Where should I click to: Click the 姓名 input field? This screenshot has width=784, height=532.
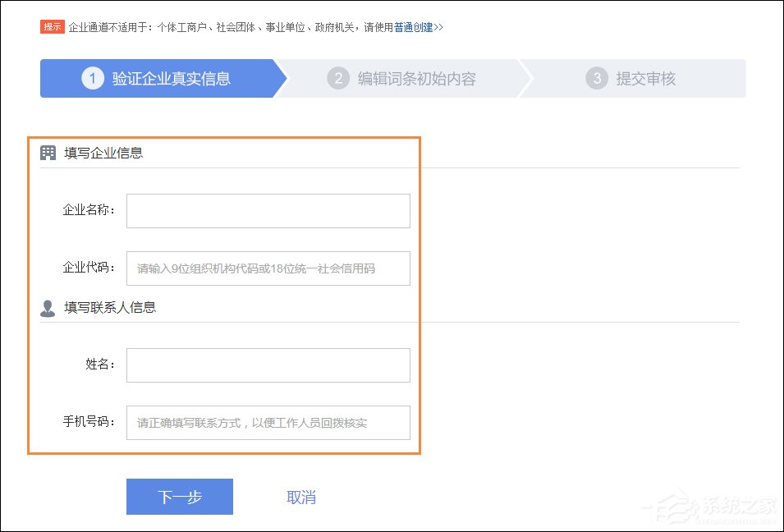pyautogui.click(x=268, y=365)
